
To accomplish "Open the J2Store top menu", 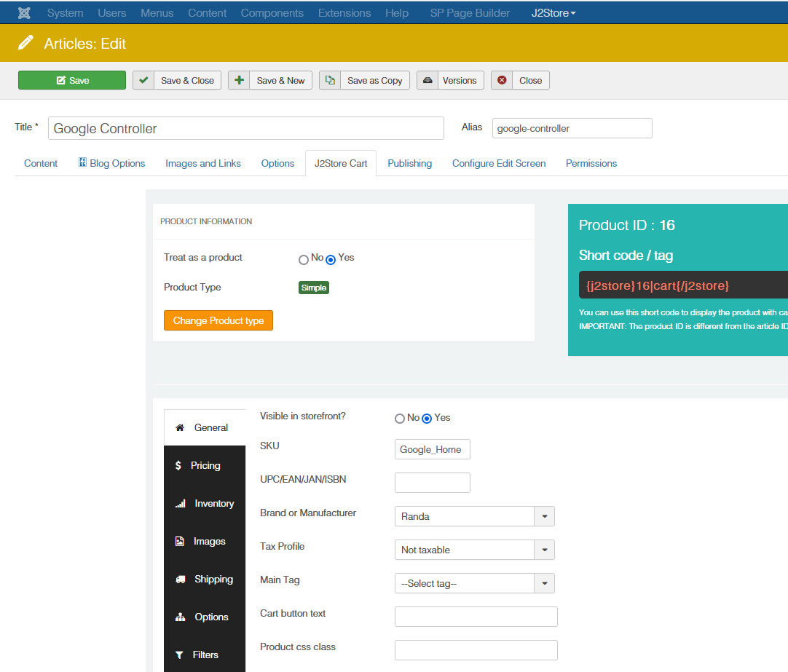I will click(x=553, y=13).
